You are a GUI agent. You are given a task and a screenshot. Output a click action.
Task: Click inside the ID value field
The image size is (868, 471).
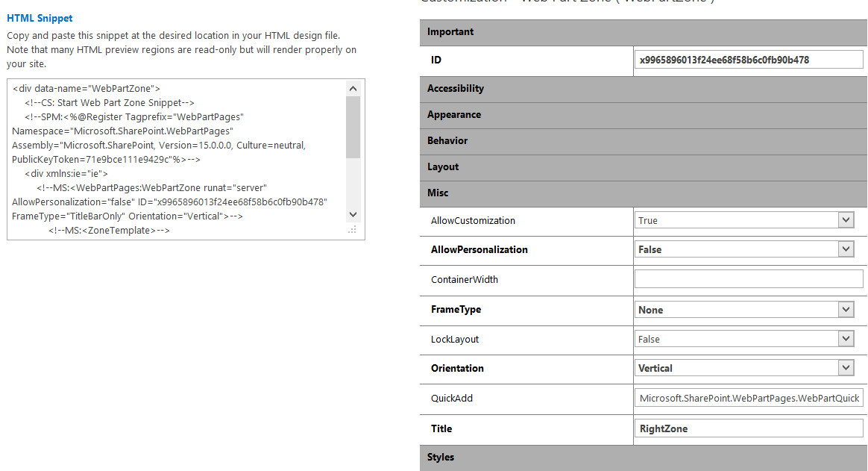pyautogui.click(x=748, y=58)
